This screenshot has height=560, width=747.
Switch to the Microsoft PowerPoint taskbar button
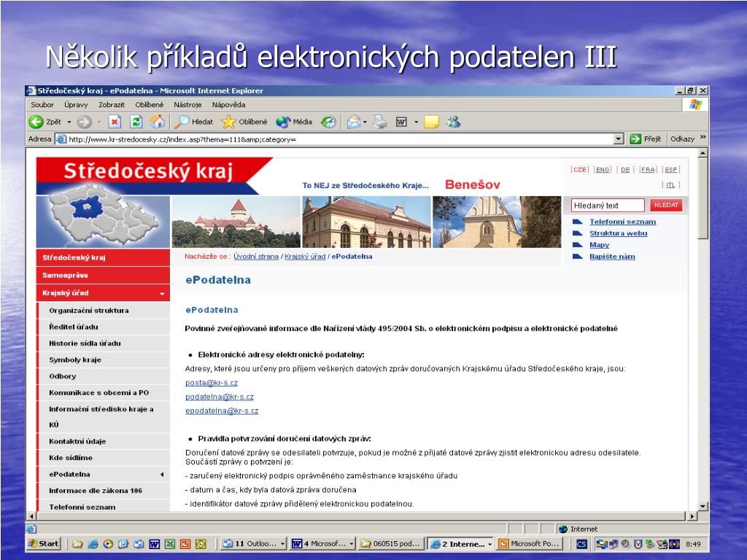pos(530,543)
